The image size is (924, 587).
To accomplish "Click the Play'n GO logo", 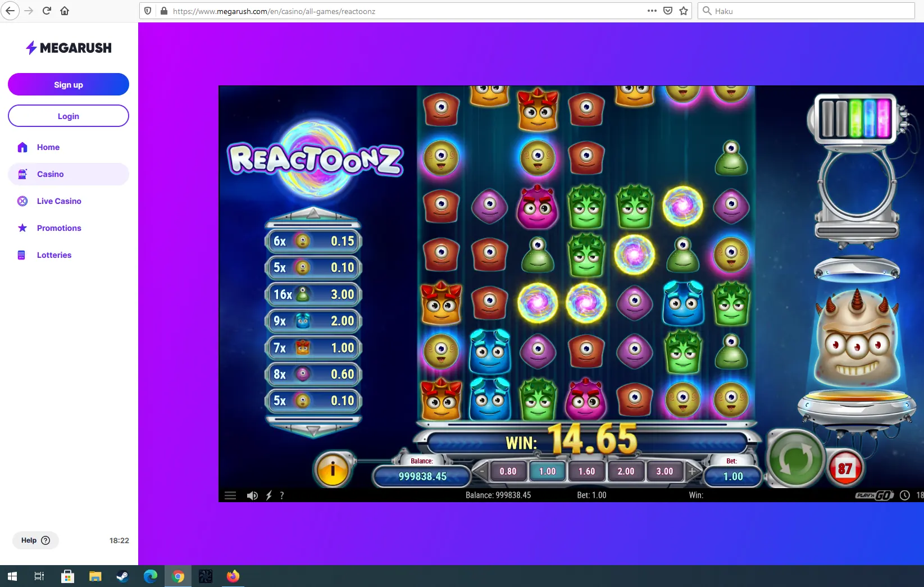I will point(874,495).
